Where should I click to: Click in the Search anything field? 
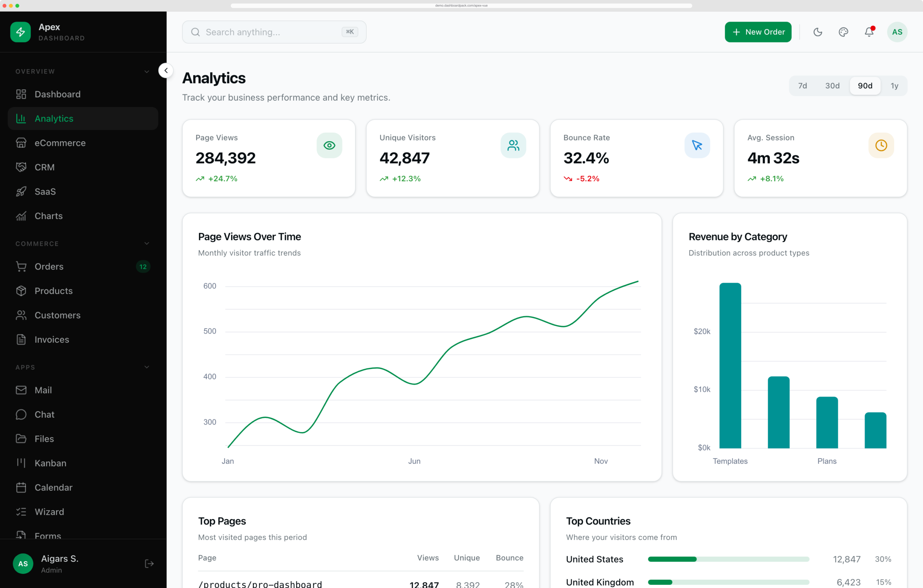274,32
